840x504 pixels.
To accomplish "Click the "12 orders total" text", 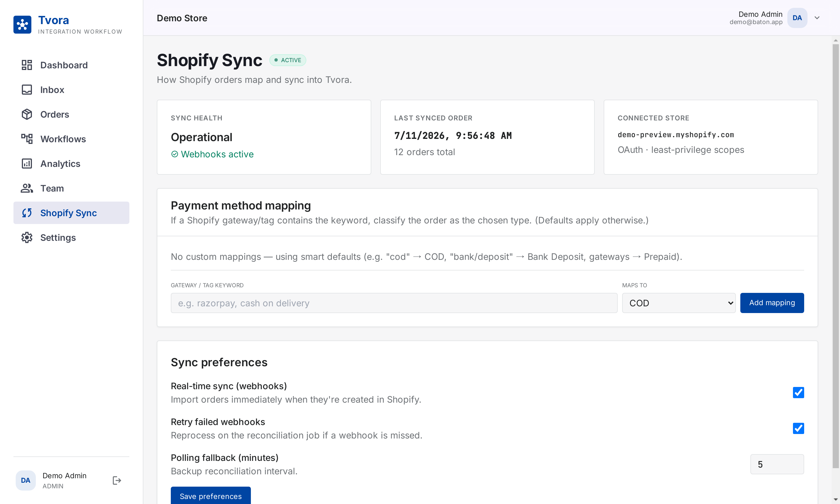I will point(424,152).
